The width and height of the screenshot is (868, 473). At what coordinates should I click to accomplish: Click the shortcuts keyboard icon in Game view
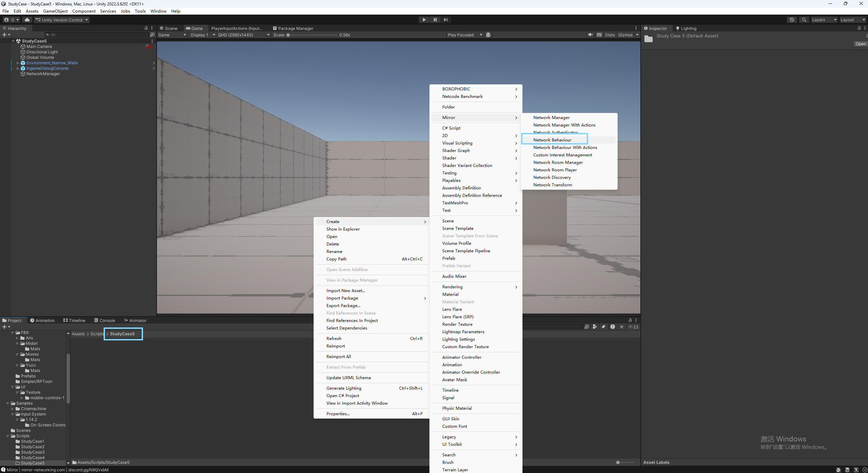599,35
